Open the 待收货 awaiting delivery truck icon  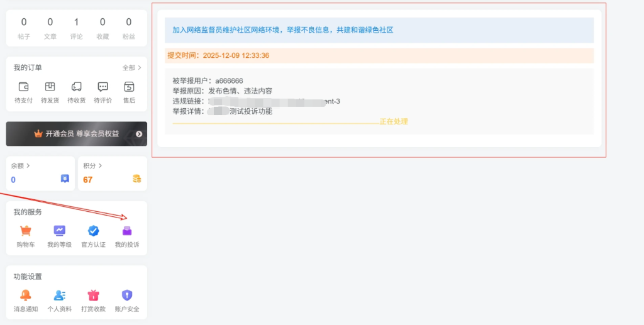[x=76, y=87]
